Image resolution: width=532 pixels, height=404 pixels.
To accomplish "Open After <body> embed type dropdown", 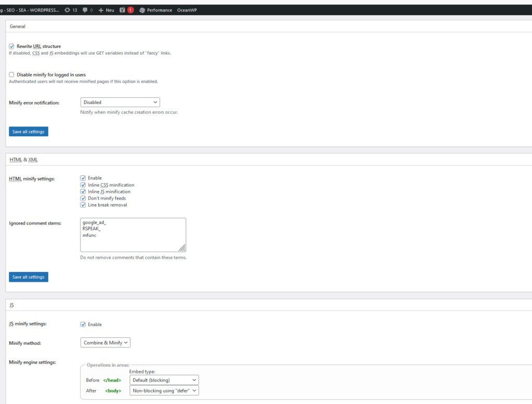I will click(x=164, y=390).
